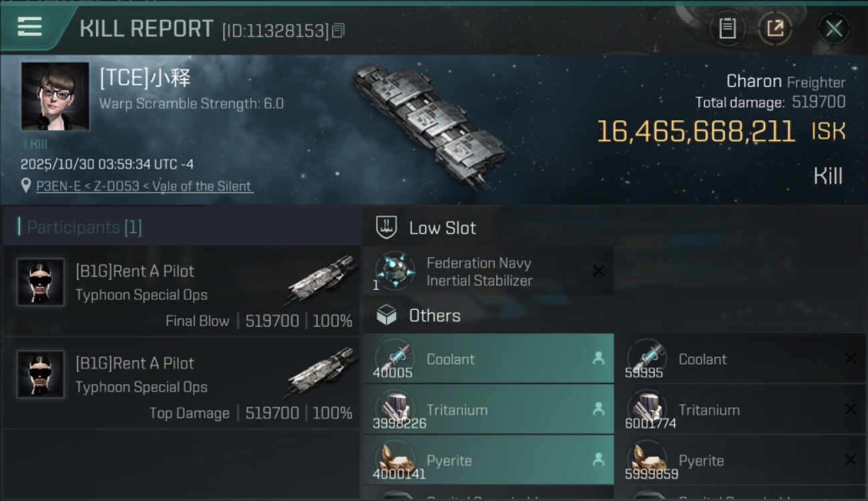Share the kill report externally
Screen dimensions: 868x501
point(775,29)
